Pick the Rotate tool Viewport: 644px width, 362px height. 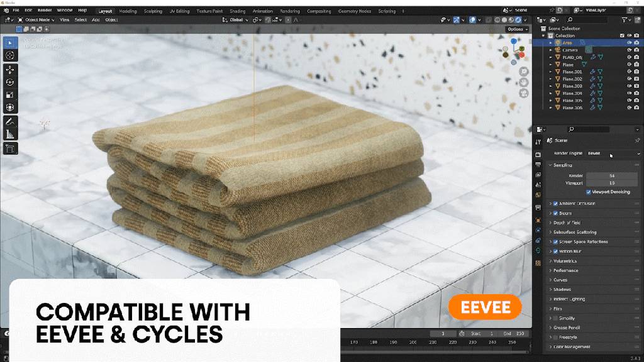pyautogui.click(x=10, y=82)
